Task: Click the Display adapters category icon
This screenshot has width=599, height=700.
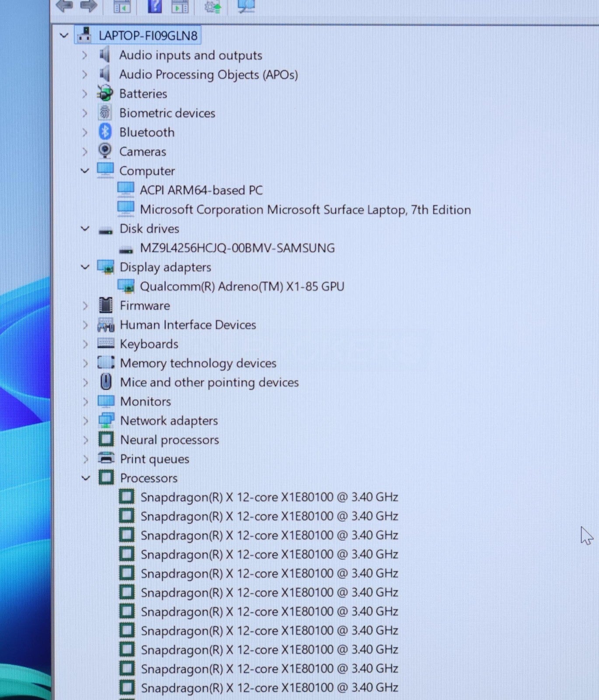Action: [x=106, y=266]
